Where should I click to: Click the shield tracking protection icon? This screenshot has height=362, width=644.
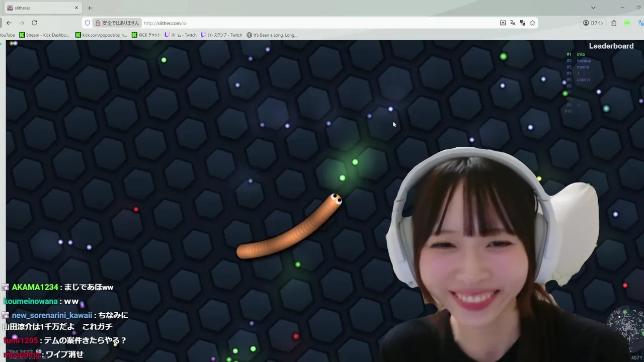click(87, 23)
